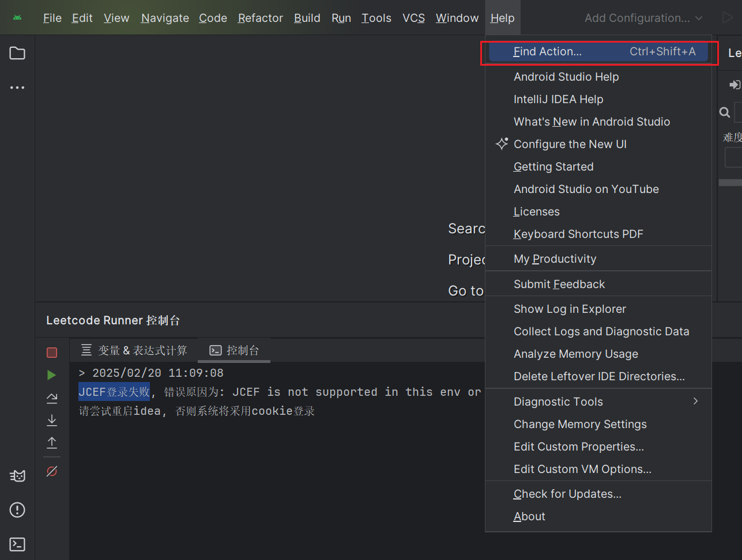Select Show Log in Explorer
Image resolution: width=742 pixels, height=560 pixels.
(x=598, y=309)
